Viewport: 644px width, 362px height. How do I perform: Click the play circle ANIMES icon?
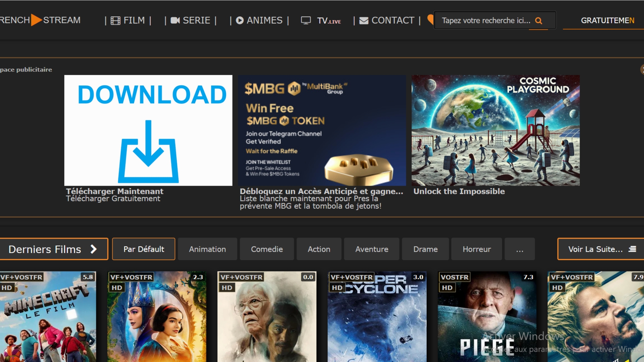(x=239, y=21)
